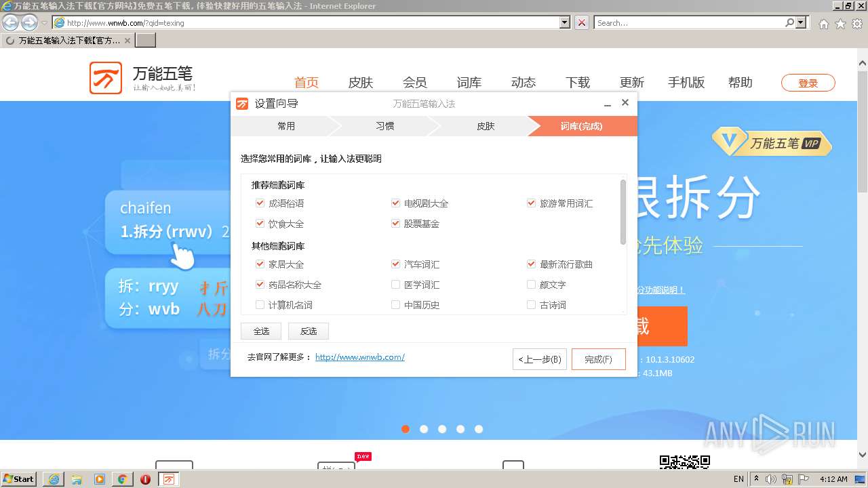Click dictionary list scrollbar thumb

pyautogui.click(x=623, y=211)
